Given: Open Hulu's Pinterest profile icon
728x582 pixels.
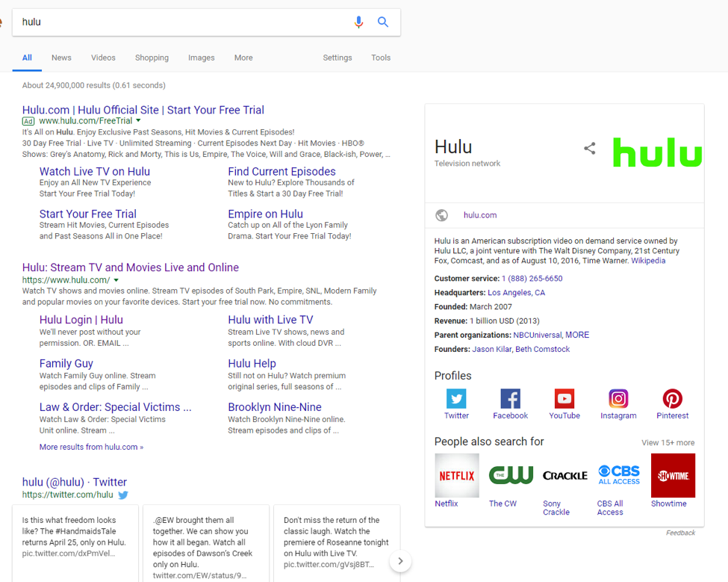Looking at the screenshot, I should [672, 398].
